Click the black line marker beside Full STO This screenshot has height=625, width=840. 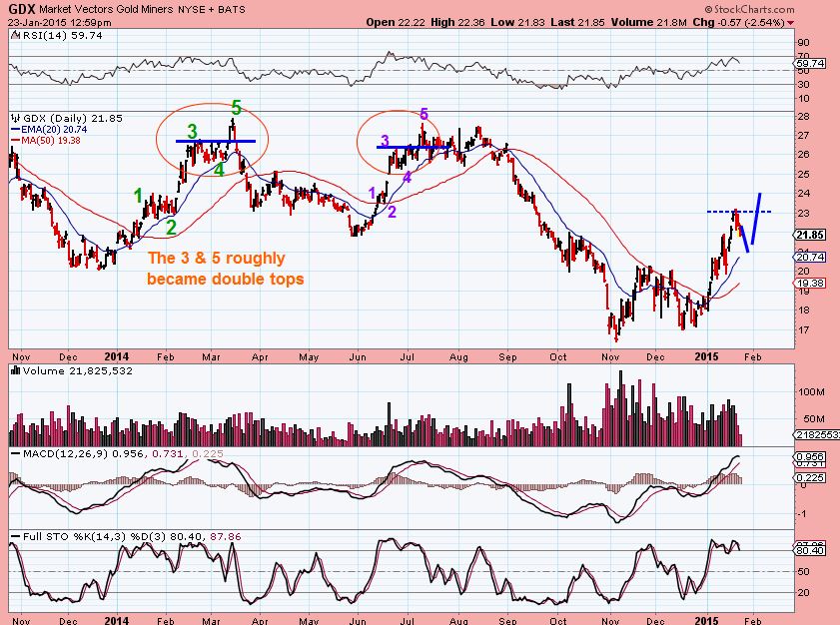tap(16, 536)
